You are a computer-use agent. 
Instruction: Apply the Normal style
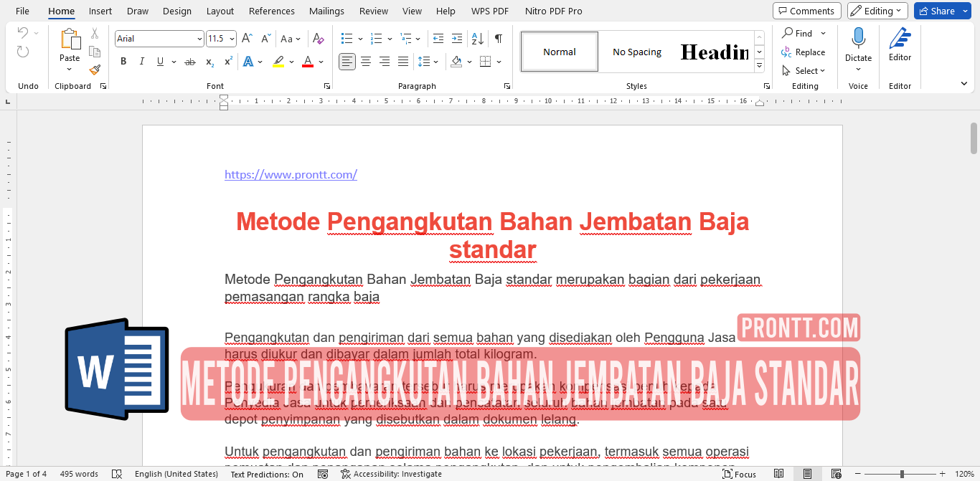pos(560,52)
